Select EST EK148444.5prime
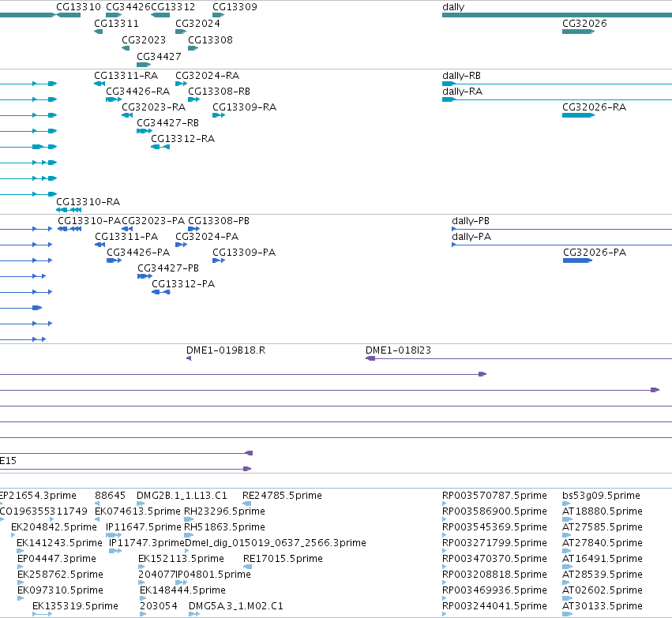This screenshot has height=618, width=672. 182,590
